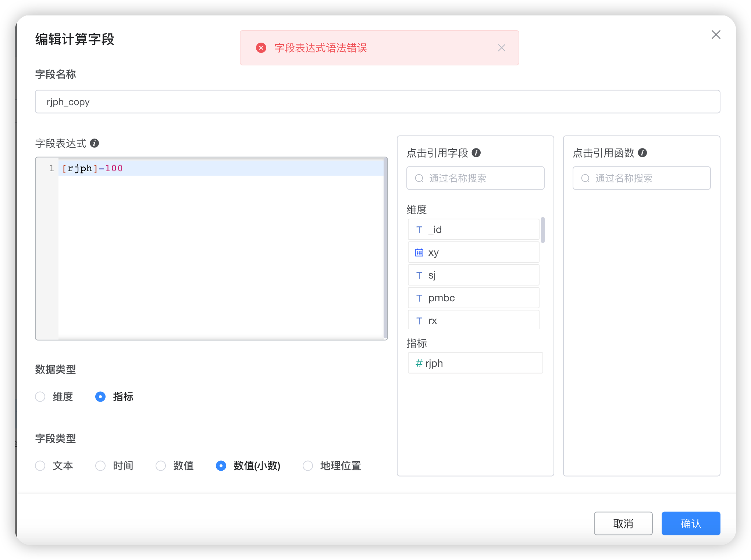Screen dimensions: 751x560
Task: Close the syntax error alert banner
Action: click(x=501, y=48)
